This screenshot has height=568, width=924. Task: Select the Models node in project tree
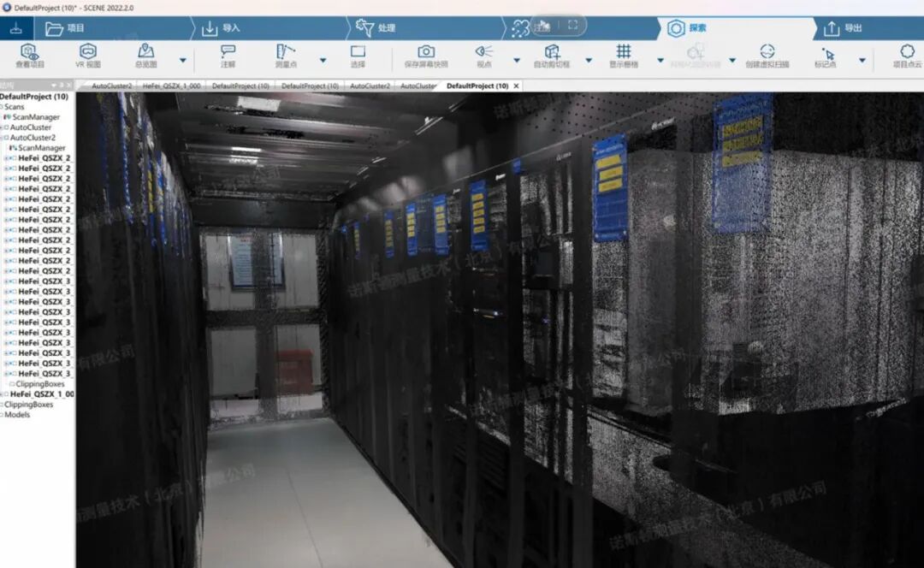point(17,415)
